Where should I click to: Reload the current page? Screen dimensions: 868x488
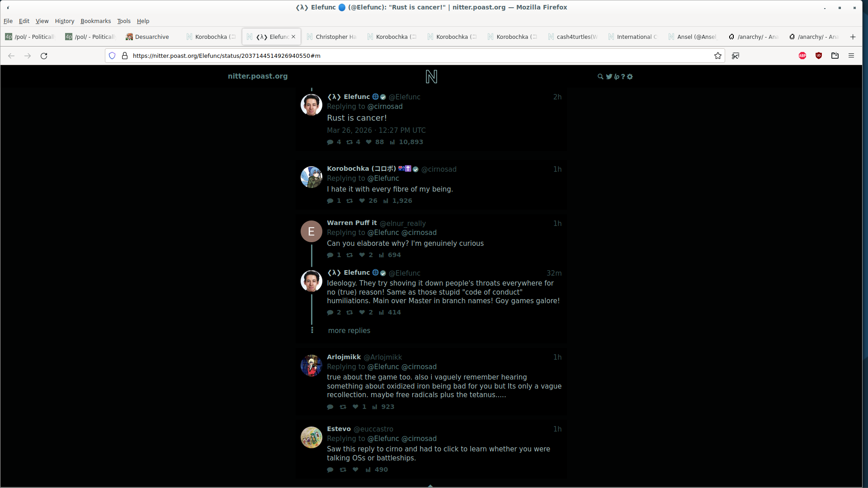click(44, 56)
